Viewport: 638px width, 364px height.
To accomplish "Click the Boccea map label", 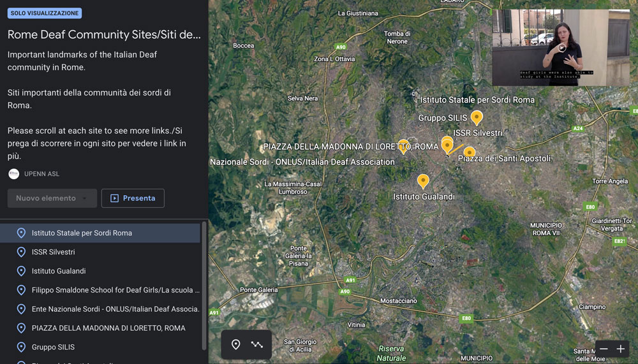I will [243, 45].
